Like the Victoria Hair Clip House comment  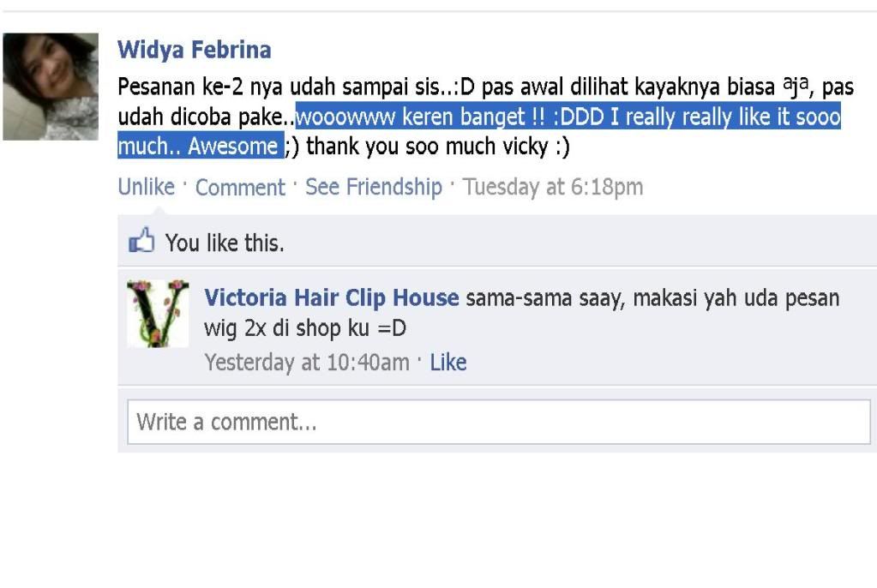[448, 363]
